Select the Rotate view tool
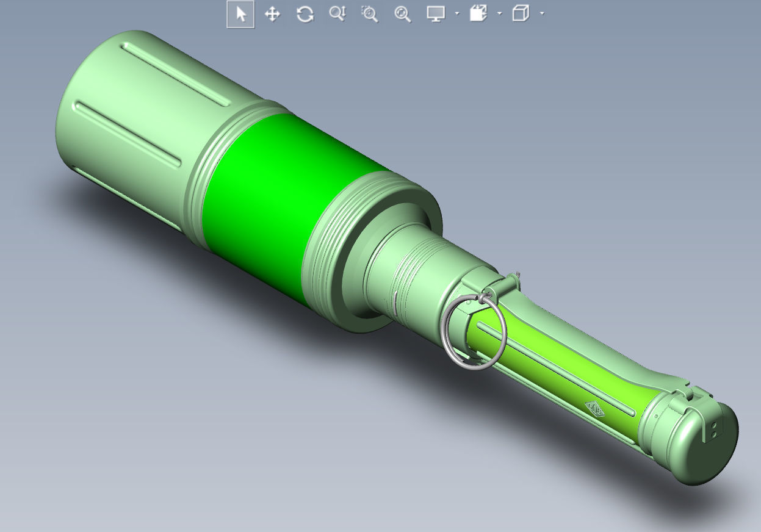 [305, 14]
